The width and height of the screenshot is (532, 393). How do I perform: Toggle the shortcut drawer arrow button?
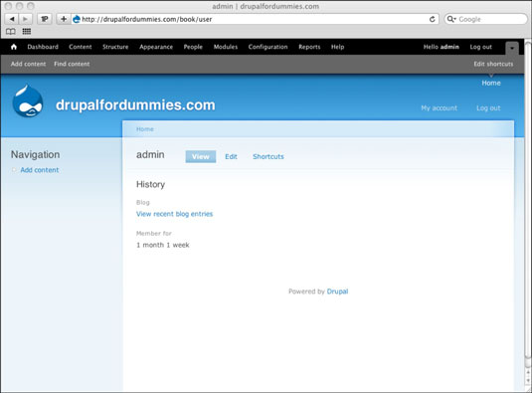[x=512, y=48]
